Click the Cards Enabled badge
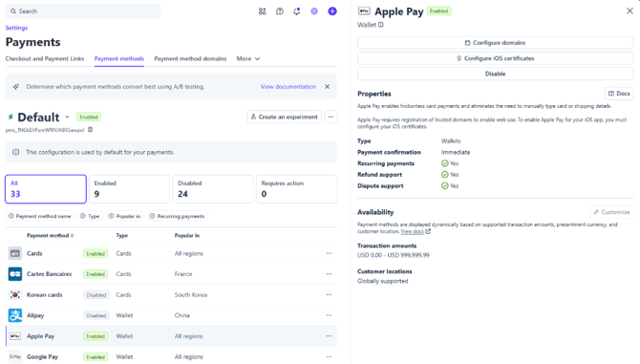The image size is (640, 364). coord(96,253)
